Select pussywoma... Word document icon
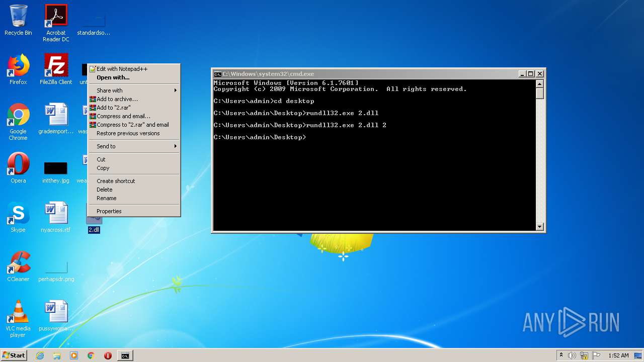 [x=56, y=316]
